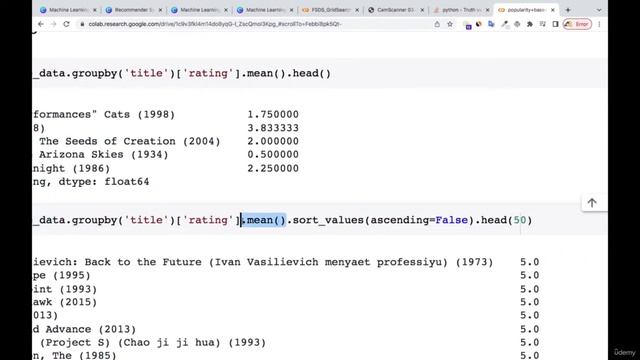Click the '(Project S) (Chao ji ji hua) (1993)' row

click(x=152, y=342)
